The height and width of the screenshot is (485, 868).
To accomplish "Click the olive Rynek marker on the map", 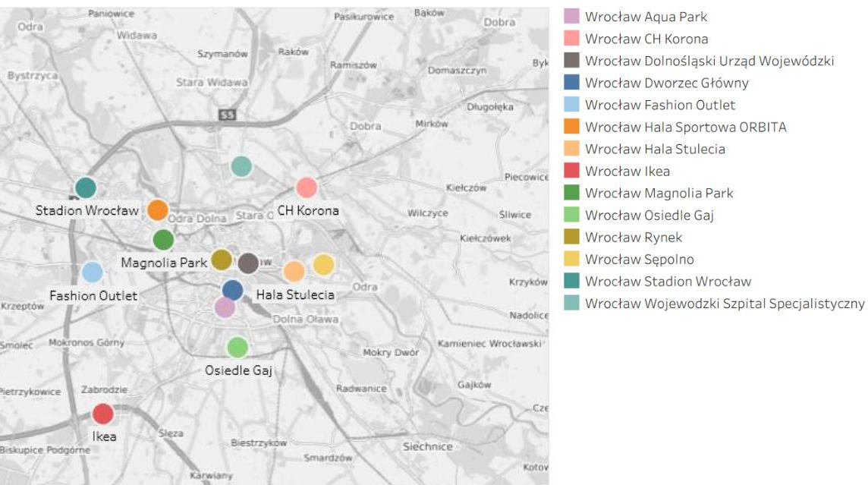I will (222, 260).
